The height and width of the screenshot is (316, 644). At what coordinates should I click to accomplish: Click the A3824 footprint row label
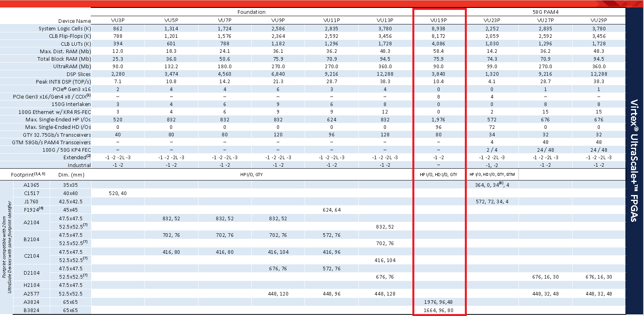[32, 302]
